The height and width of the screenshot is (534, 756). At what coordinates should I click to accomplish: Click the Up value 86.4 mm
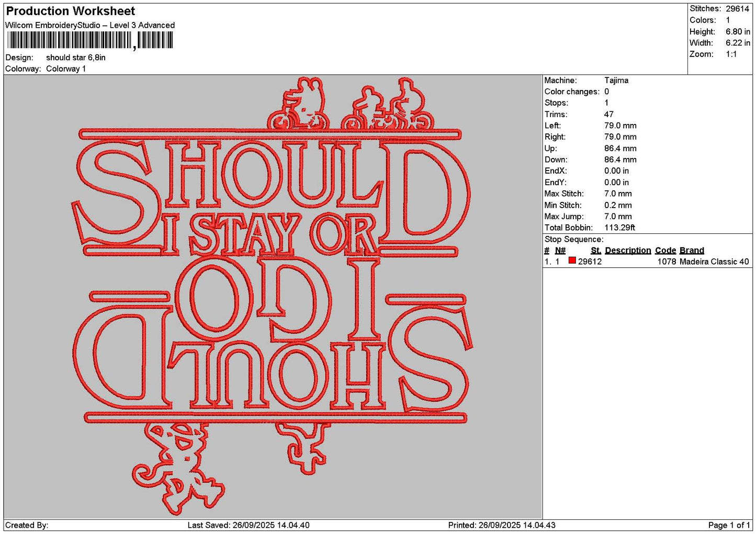[x=620, y=149]
